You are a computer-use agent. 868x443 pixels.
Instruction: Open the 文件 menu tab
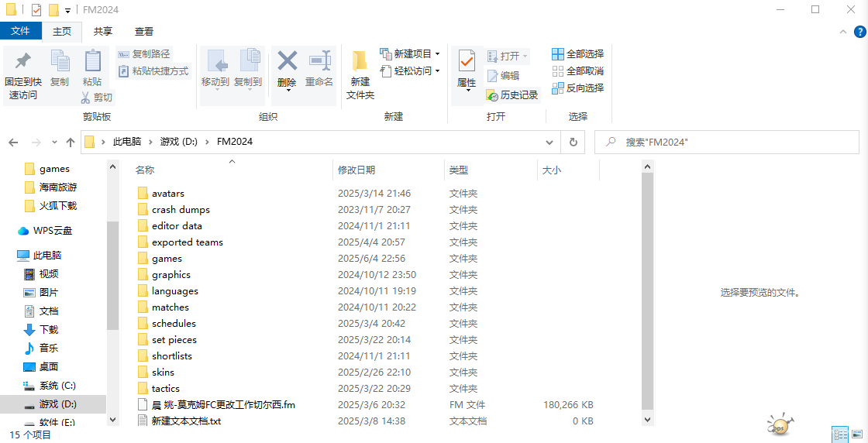coord(20,31)
